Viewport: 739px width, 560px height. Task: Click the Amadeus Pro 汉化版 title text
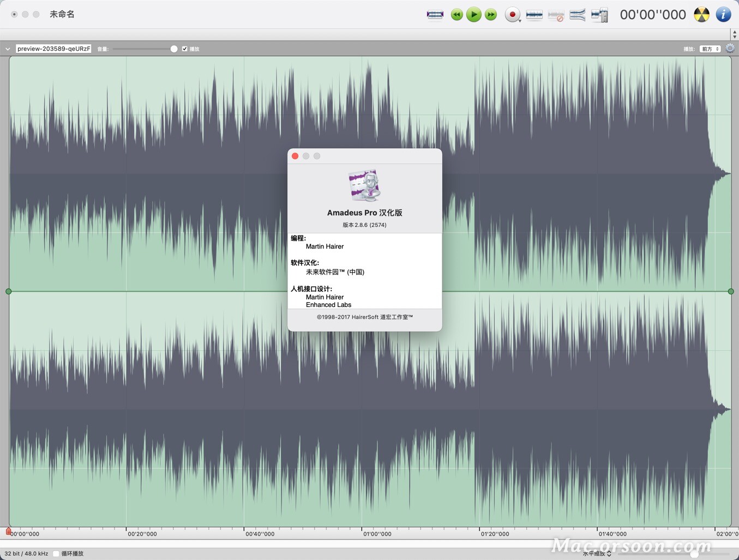(365, 213)
